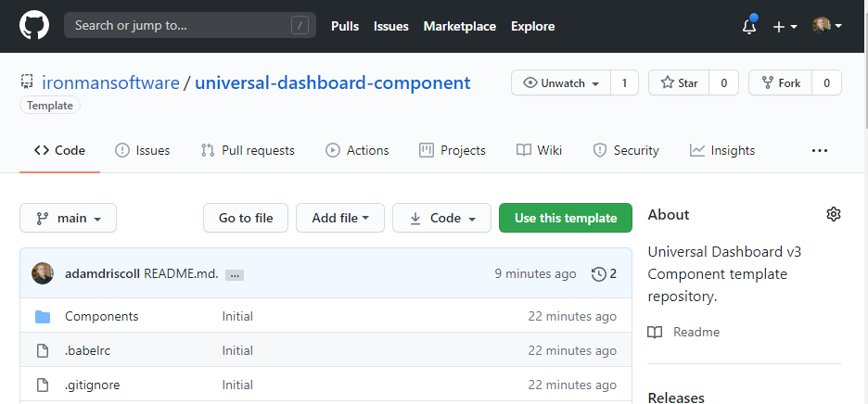Expand the Add file dropdown
Viewport: 868px width, 404px height.
pyautogui.click(x=340, y=219)
